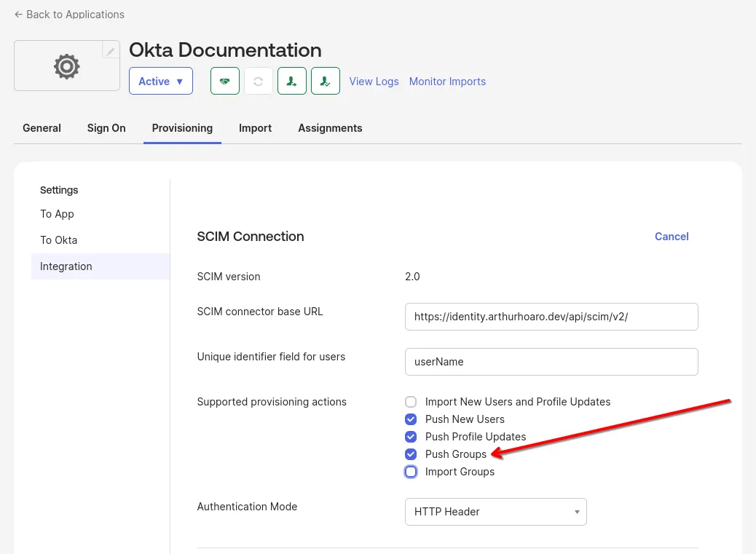Viewport: 756px width, 554px height.
Task: Switch to the Import tab
Action: [255, 128]
